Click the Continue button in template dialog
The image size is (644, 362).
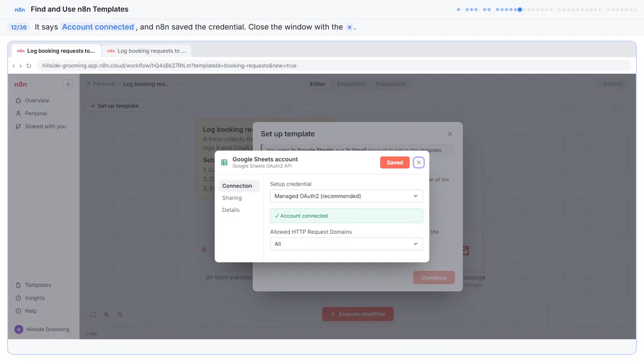434,278
